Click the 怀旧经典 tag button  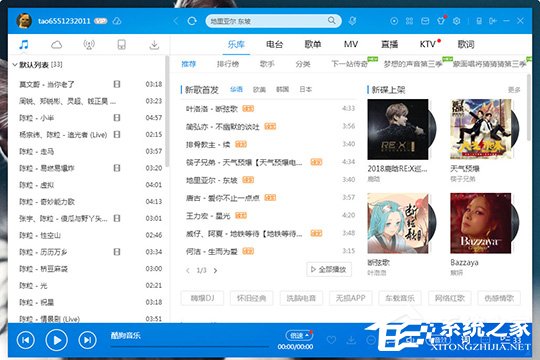[251, 298]
